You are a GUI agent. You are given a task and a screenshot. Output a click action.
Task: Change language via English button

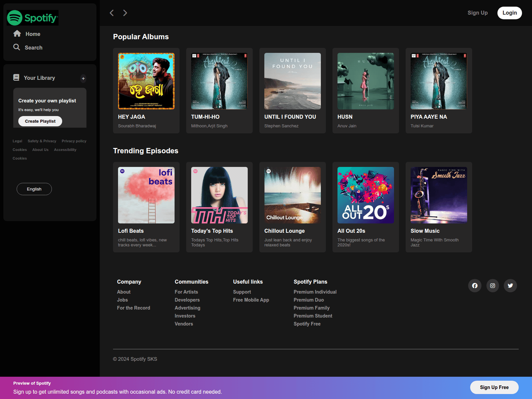34,189
